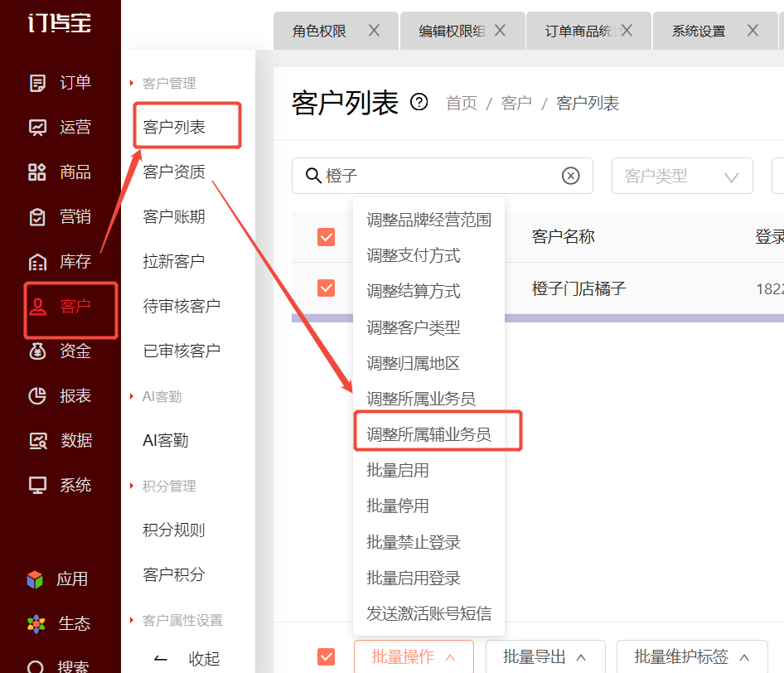Close the 系统设置 tab
Viewport: 784px width, 673px height.
(753, 31)
